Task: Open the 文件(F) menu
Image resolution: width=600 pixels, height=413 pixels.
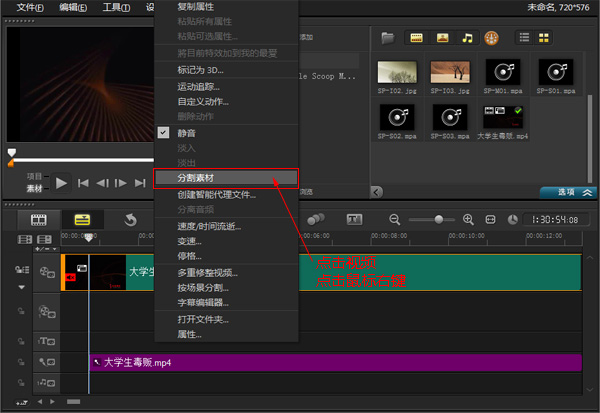Action: click(x=30, y=7)
